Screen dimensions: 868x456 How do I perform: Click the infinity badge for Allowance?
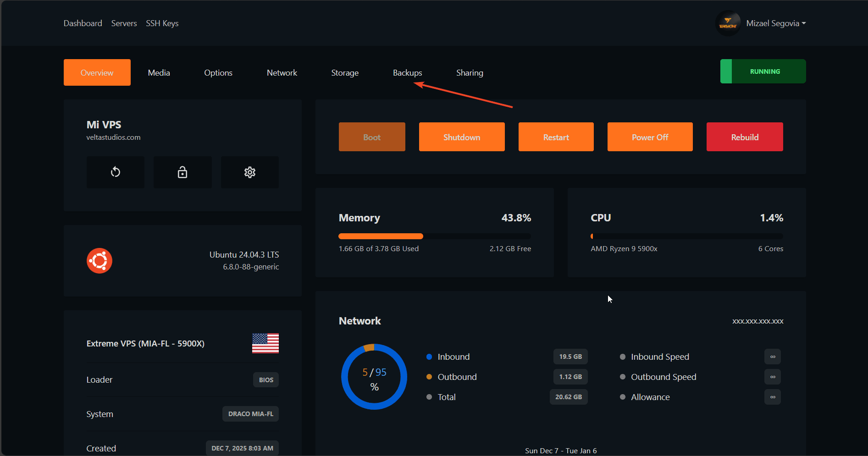[x=773, y=397]
